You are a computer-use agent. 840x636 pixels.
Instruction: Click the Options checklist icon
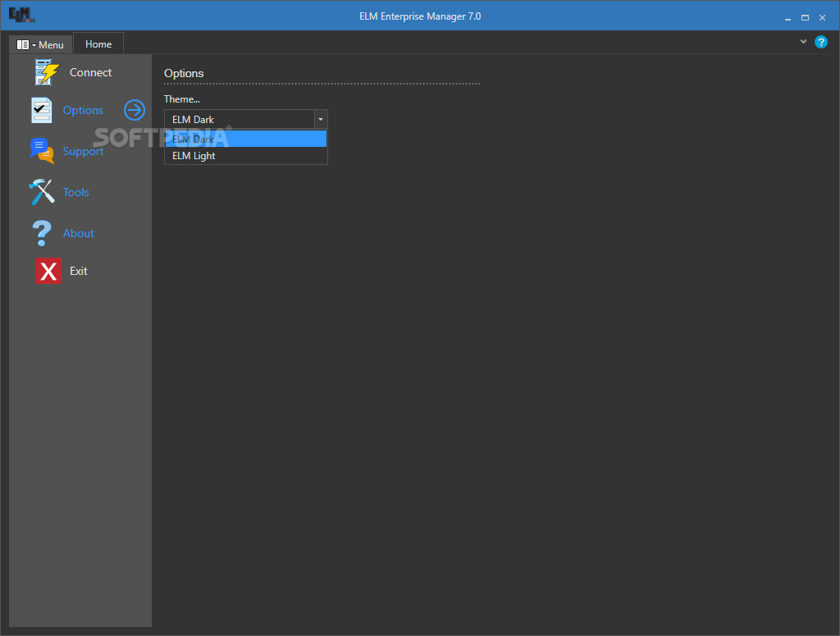coord(41,110)
